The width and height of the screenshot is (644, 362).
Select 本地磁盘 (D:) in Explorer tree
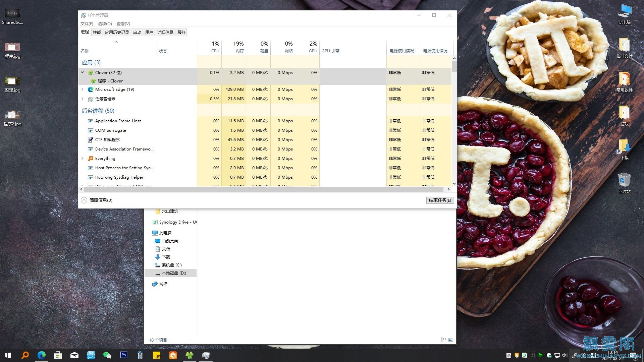[170, 273]
